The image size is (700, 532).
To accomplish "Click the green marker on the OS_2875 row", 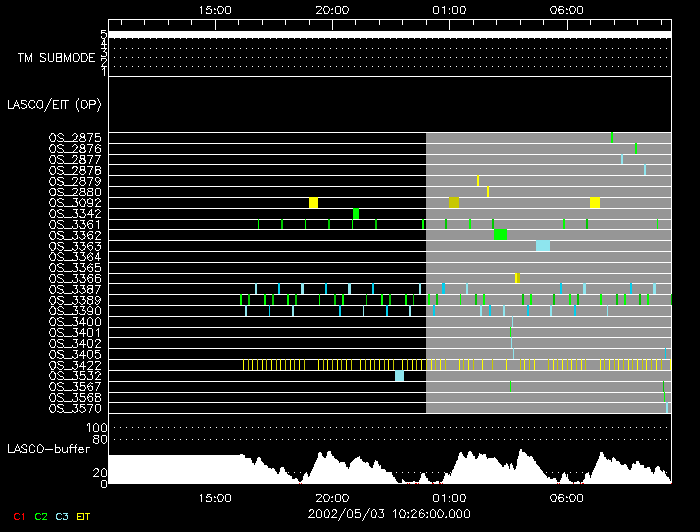I will pyautogui.click(x=612, y=138).
